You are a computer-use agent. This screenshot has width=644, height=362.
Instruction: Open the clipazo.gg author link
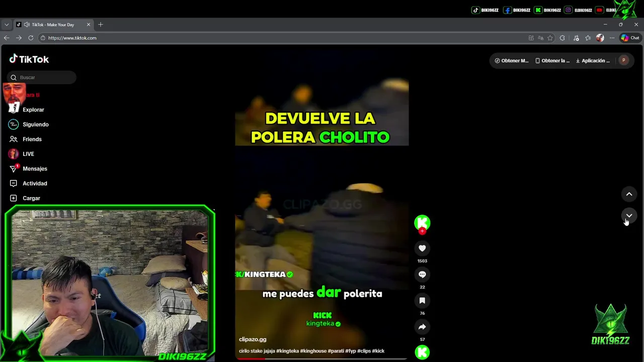[253, 339]
